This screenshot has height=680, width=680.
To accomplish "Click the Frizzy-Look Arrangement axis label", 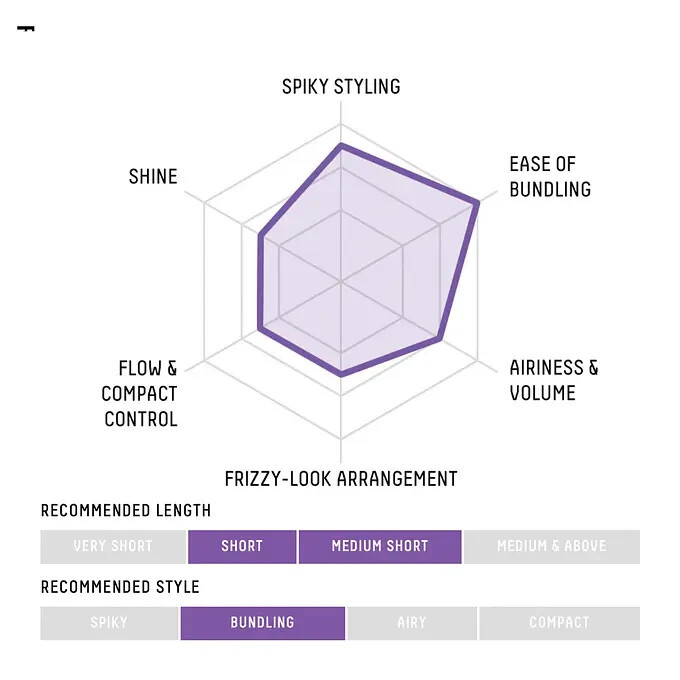I will click(x=341, y=479).
